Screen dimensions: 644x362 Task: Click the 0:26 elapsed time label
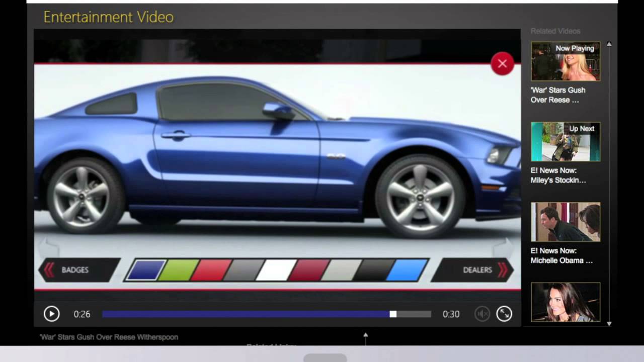pyautogui.click(x=82, y=314)
